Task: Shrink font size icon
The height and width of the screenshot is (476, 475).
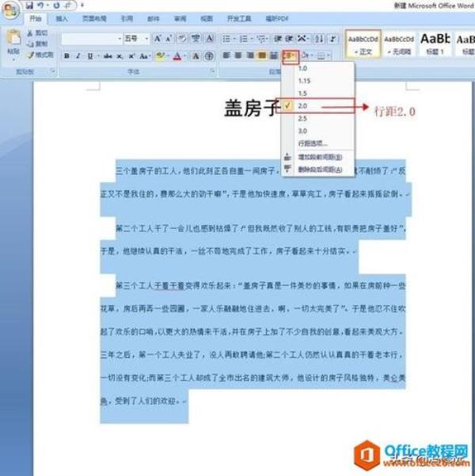Action: pos(169,39)
